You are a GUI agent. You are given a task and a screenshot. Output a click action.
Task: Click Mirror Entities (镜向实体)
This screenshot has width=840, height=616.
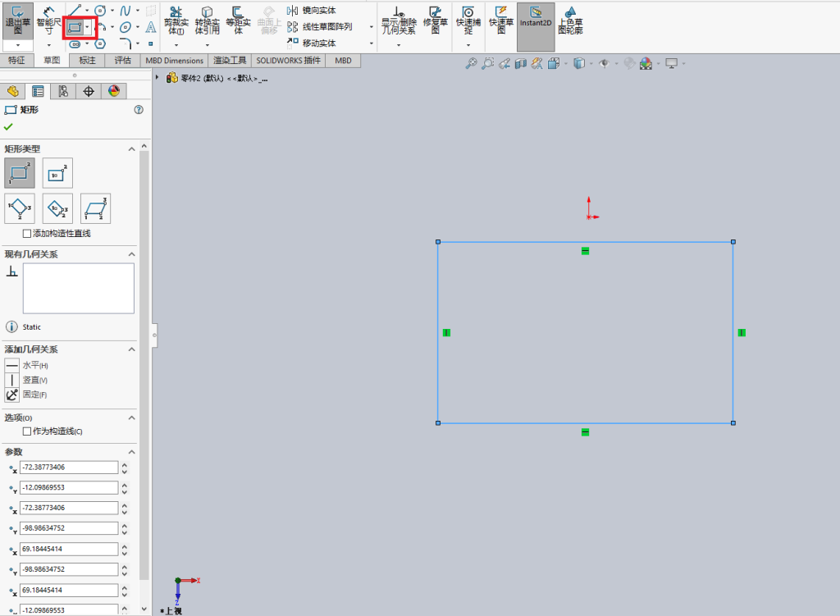point(312,10)
